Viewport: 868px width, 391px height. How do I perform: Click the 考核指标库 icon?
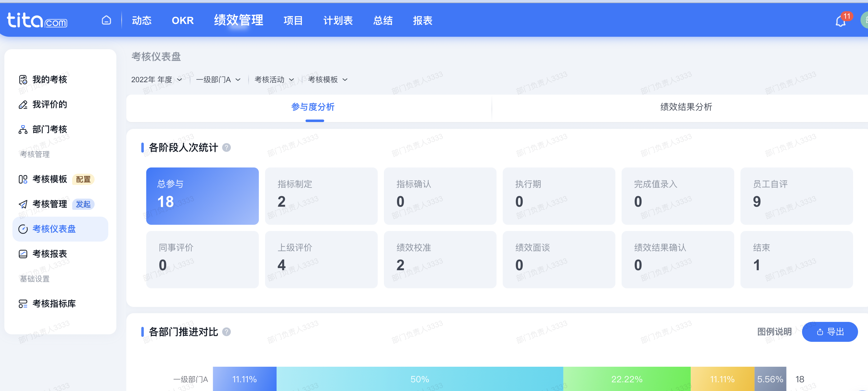(23, 304)
